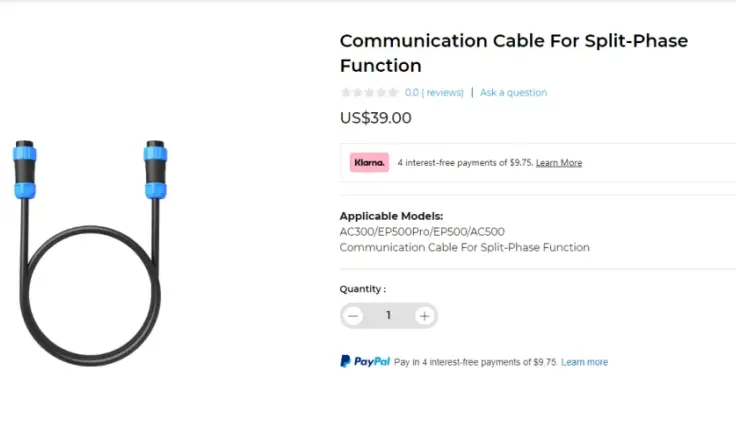Click the AC300/EP500Pro/EP500/AC500 models text

click(422, 232)
